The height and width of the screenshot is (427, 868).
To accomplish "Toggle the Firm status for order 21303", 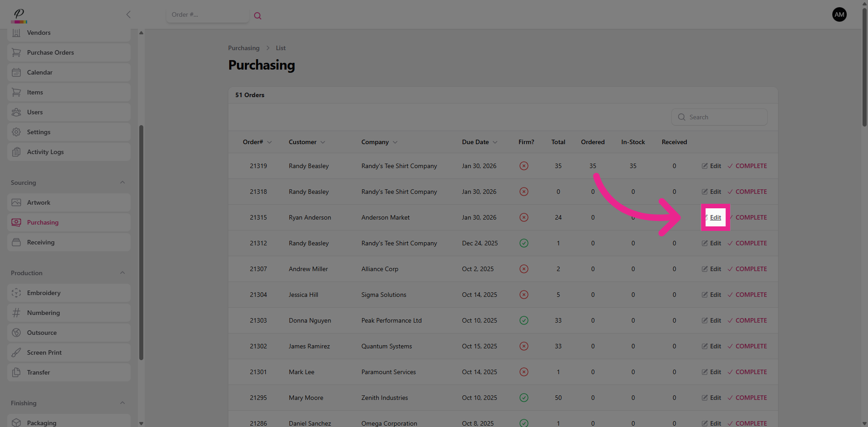I will (524, 320).
